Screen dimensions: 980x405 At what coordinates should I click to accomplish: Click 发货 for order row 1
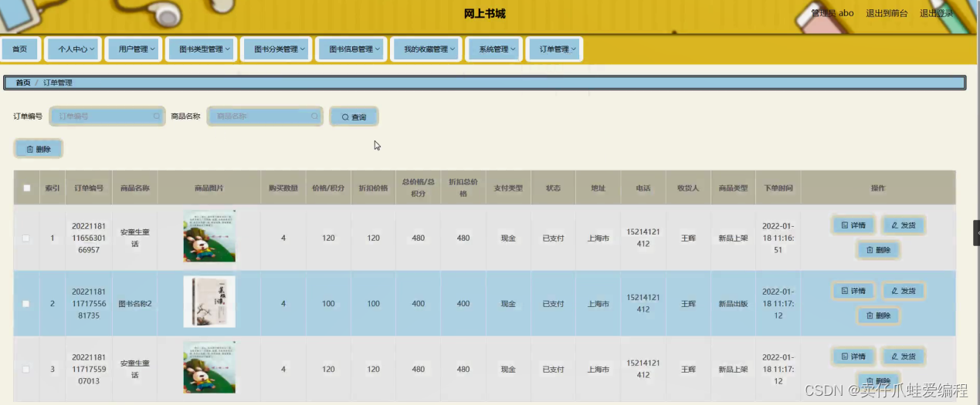(903, 225)
